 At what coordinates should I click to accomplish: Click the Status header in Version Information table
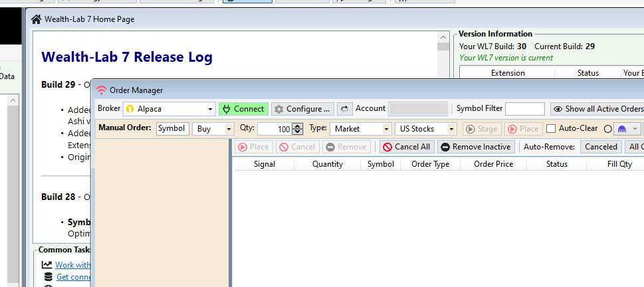click(588, 73)
